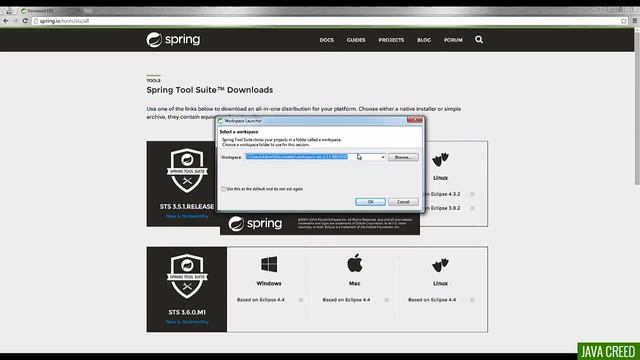Screen dimensions: 640x360
Task: Click the Mac apple logo icon
Action: click(354, 262)
